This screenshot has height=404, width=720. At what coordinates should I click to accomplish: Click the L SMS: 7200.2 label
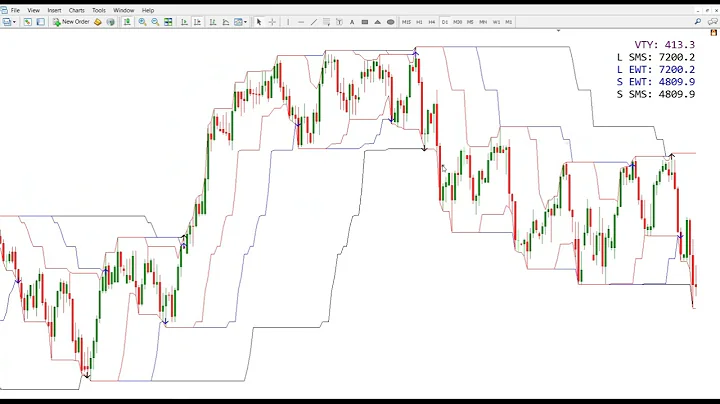pos(656,57)
